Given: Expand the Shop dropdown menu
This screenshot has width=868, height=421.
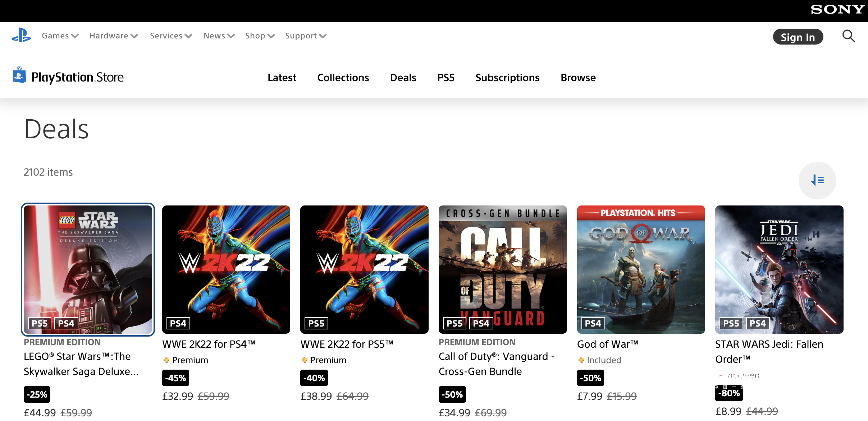Looking at the screenshot, I should click(x=260, y=36).
